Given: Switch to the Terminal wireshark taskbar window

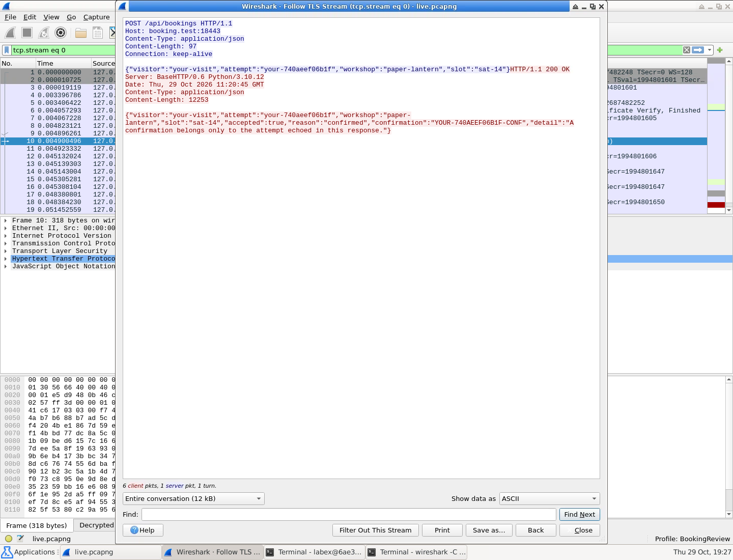Looking at the screenshot, I should tap(416, 552).
